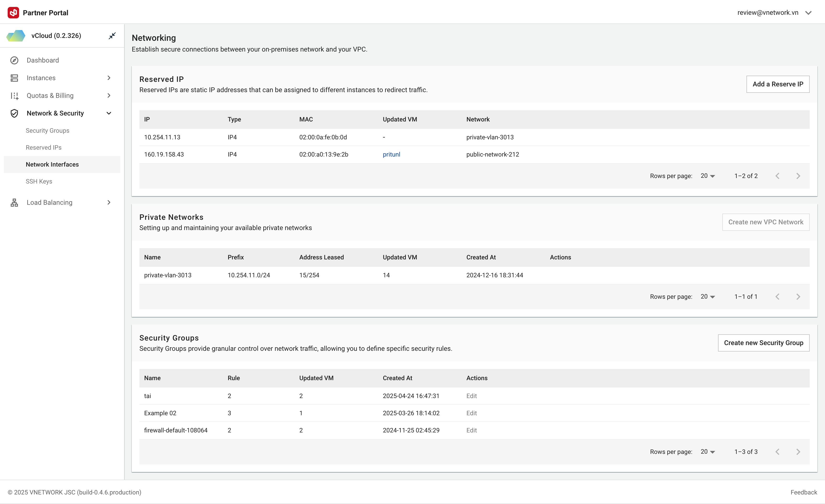Click Create new Security Group button
The height and width of the screenshot is (504, 825).
764,343
